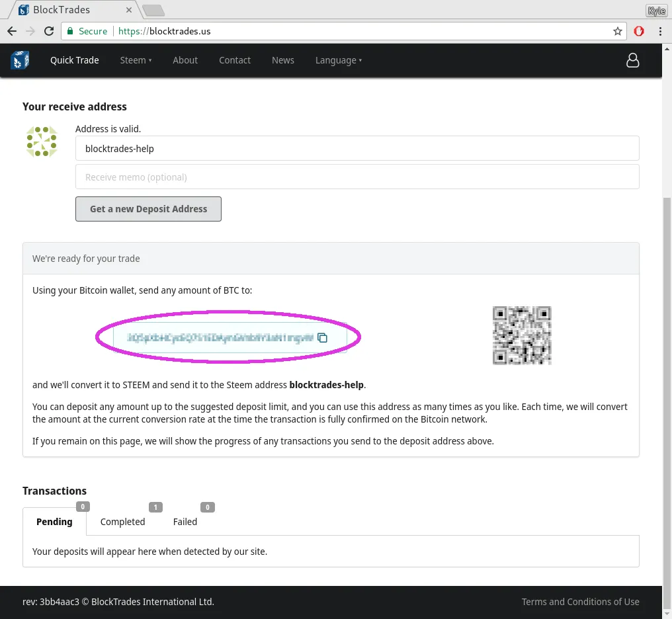The width and height of the screenshot is (672, 619).
Task: Click the Receive memo input field
Action: (x=357, y=177)
